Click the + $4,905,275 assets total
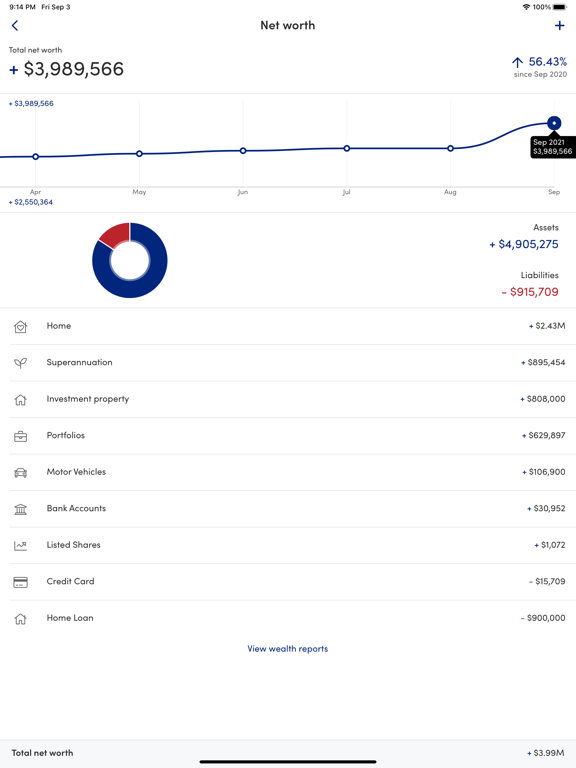 [x=524, y=244]
